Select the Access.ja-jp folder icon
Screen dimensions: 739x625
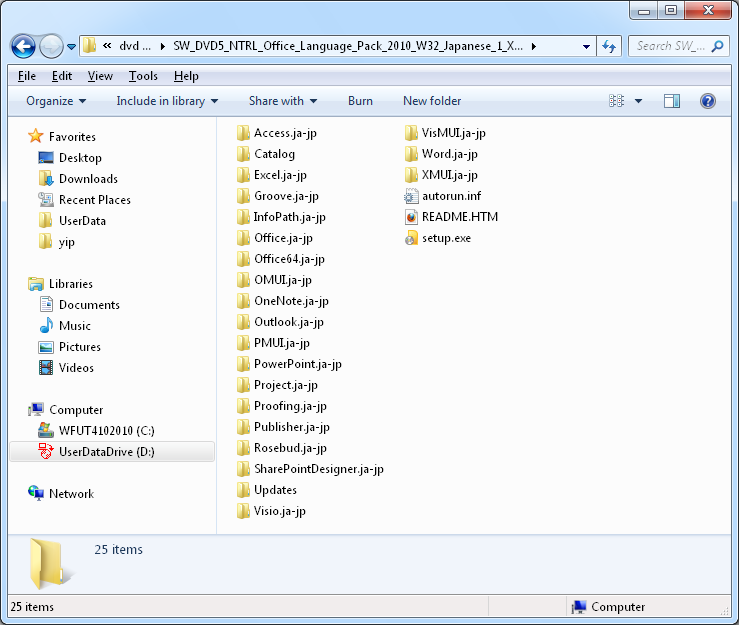coord(243,133)
